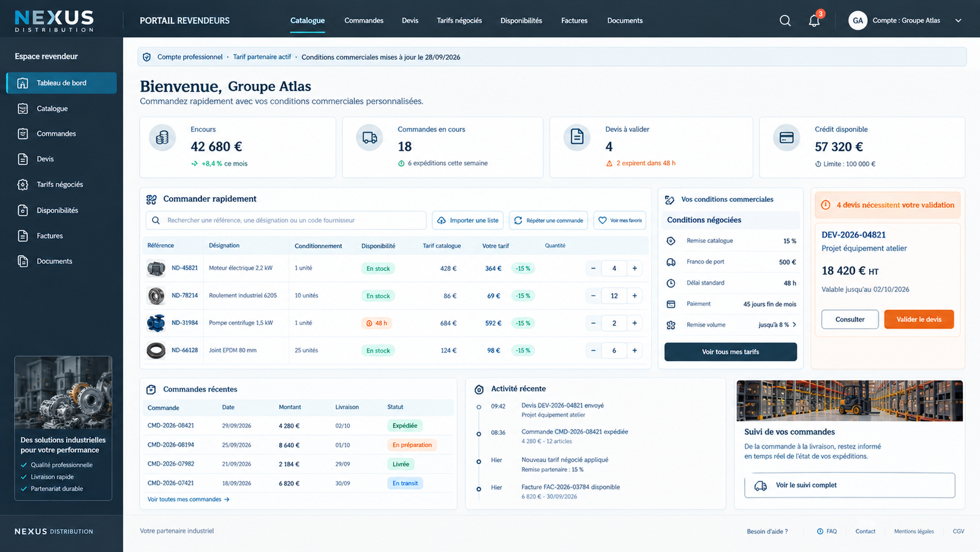The width and height of the screenshot is (980, 552).
Task: Focus the reference search field
Action: (x=286, y=220)
